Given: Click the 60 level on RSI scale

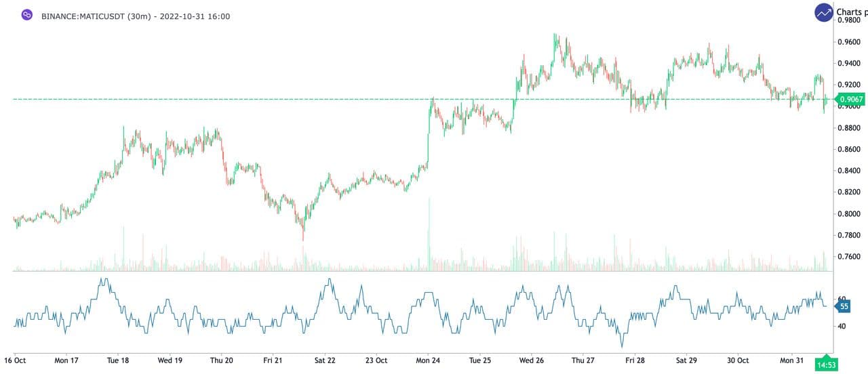Looking at the screenshot, I should (842, 299).
